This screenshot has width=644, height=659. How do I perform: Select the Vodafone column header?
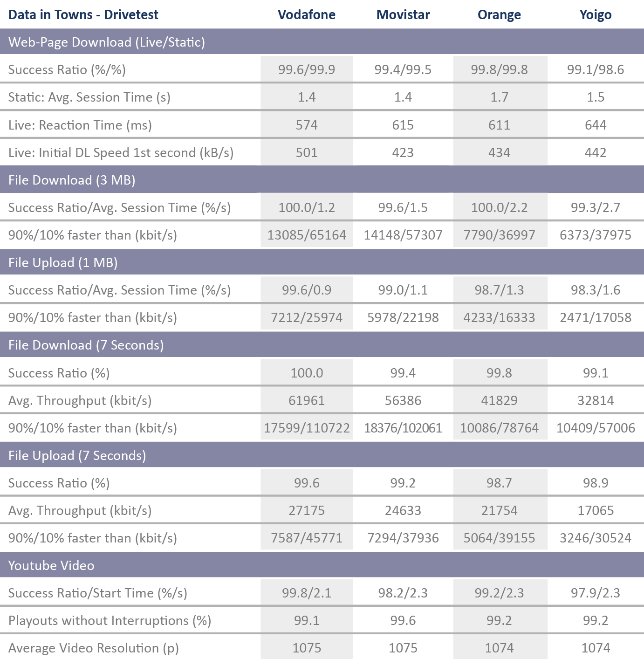tap(307, 14)
